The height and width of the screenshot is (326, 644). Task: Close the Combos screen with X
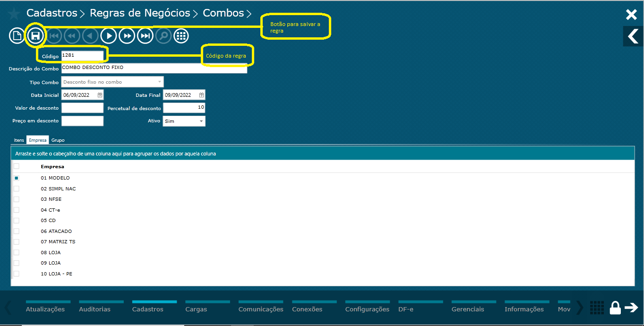click(x=631, y=15)
